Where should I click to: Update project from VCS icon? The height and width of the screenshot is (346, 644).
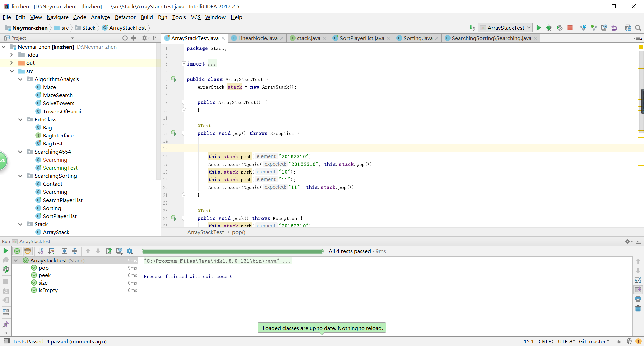point(583,28)
